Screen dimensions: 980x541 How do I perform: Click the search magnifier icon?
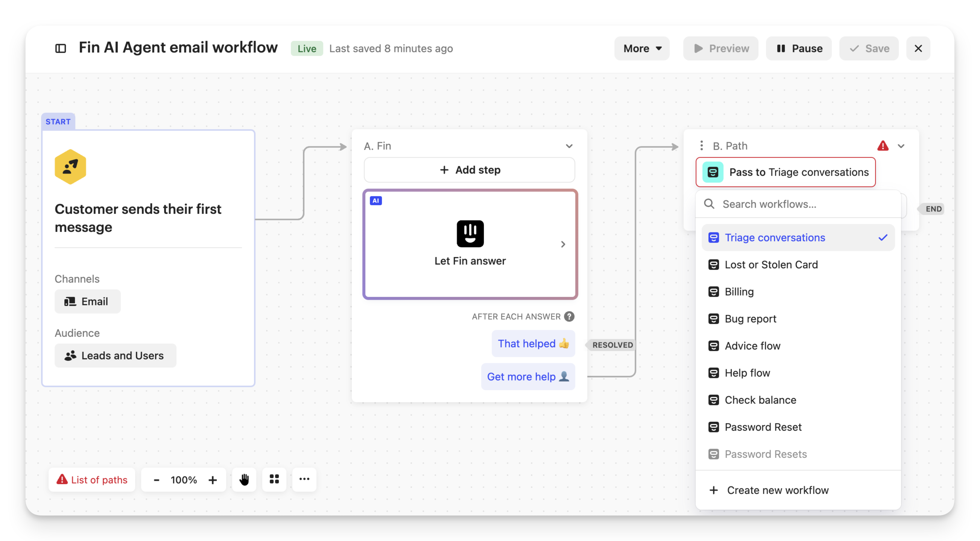[709, 204]
